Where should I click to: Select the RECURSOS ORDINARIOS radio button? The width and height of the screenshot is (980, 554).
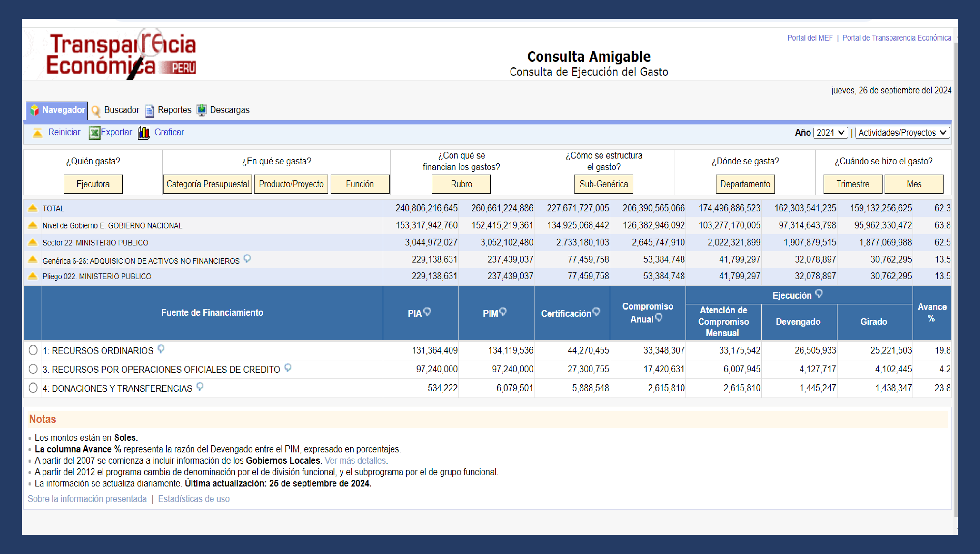pos(33,350)
